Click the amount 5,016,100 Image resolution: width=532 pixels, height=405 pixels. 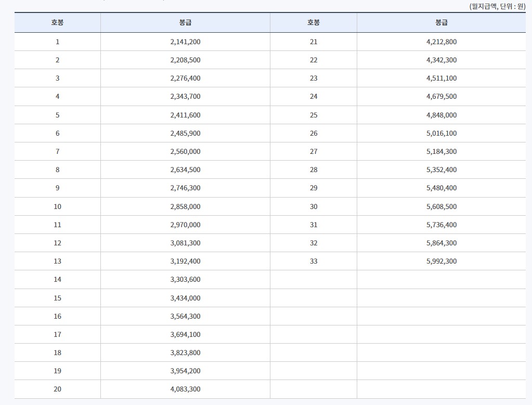[x=442, y=133]
